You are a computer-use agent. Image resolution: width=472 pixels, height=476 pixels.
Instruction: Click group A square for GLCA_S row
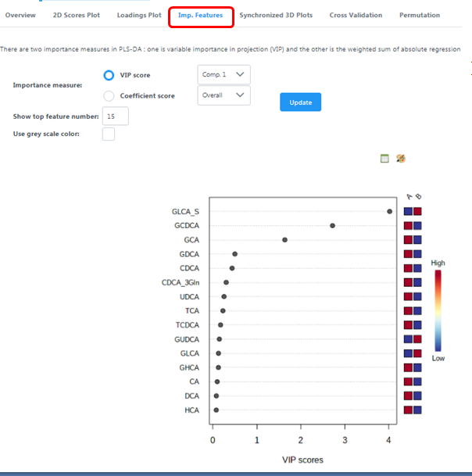point(408,211)
